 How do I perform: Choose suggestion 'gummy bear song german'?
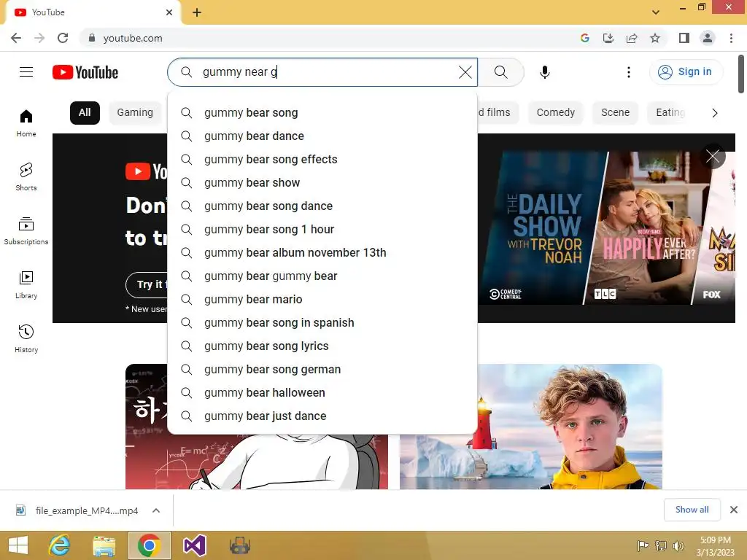tap(322, 370)
